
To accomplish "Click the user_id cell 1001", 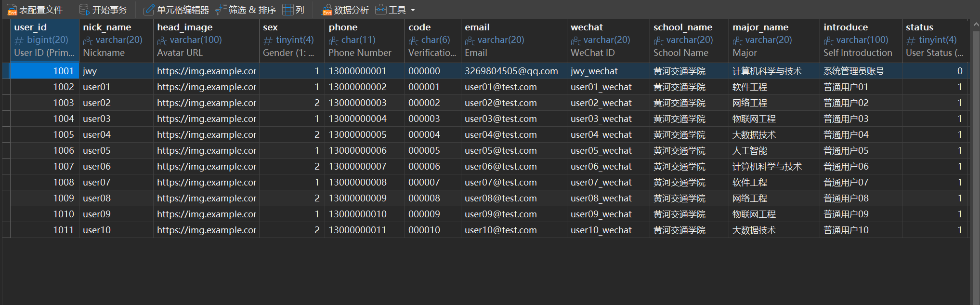I will point(45,71).
